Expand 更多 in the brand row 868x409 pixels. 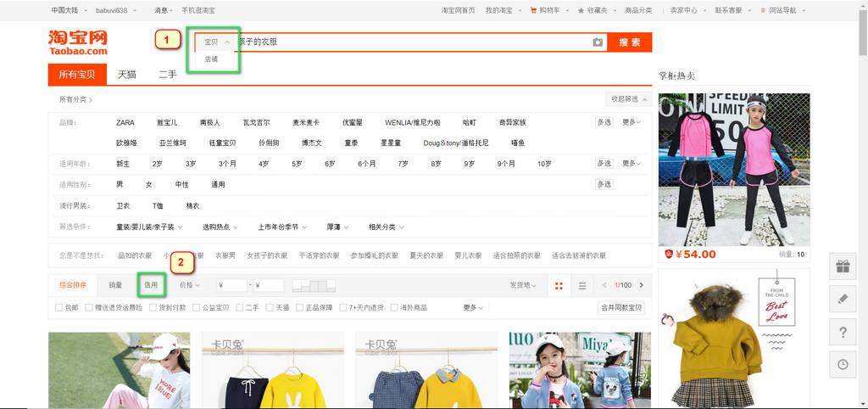coord(632,122)
